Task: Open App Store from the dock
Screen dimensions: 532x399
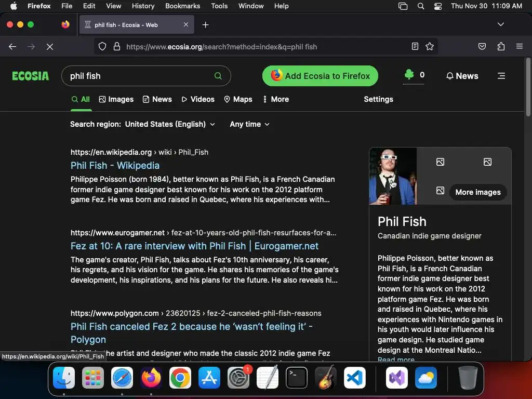Action: tap(209, 378)
